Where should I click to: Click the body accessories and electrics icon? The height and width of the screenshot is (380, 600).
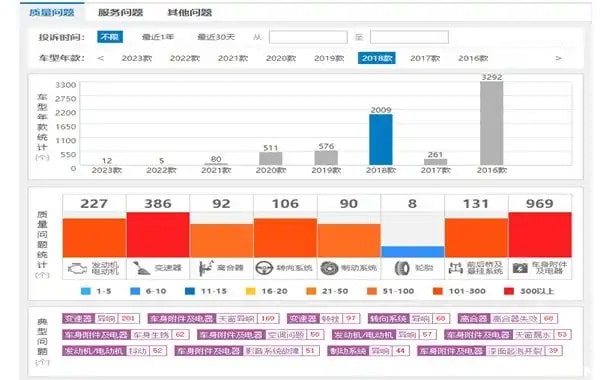point(520,268)
